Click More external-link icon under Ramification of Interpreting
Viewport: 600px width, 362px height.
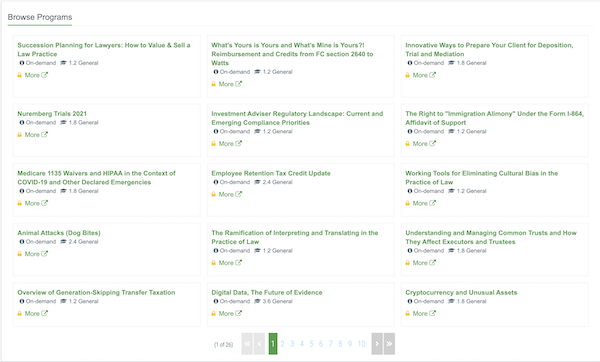[238, 263]
